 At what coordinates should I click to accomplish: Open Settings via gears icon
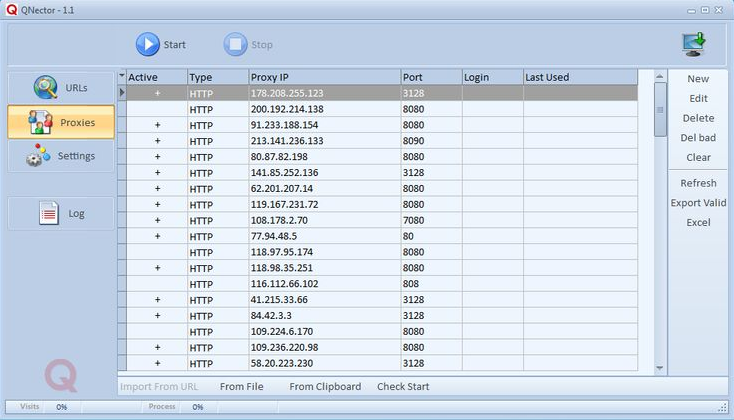point(38,155)
